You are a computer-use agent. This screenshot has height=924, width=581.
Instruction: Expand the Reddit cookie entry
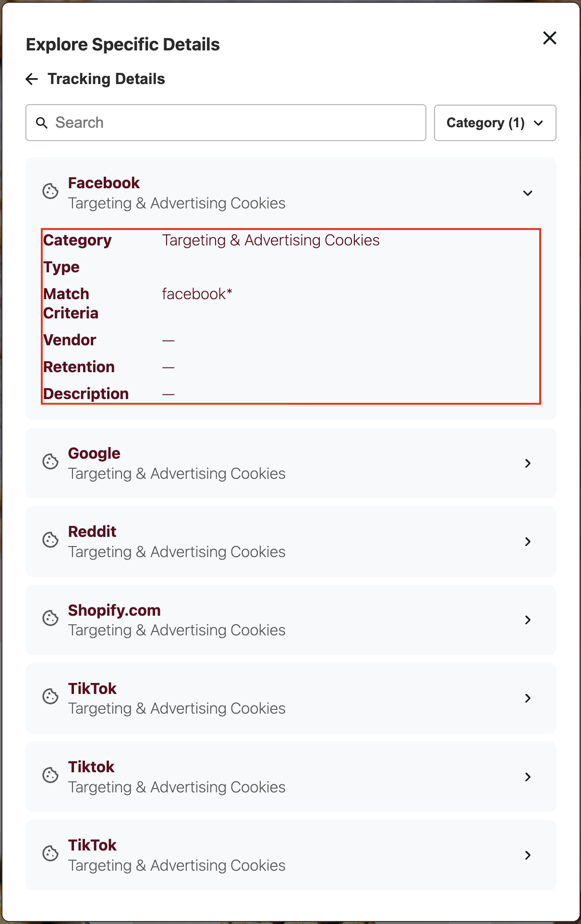point(528,541)
